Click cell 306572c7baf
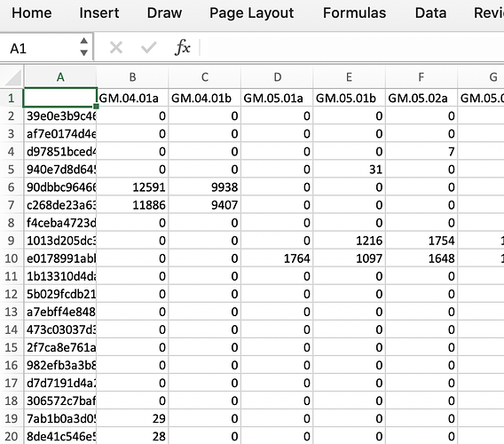The image size is (504, 444). coord(60,400)
